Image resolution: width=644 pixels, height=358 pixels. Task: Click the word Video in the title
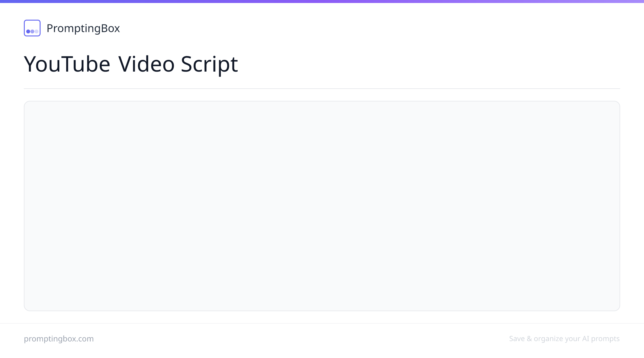click(146, 64)
